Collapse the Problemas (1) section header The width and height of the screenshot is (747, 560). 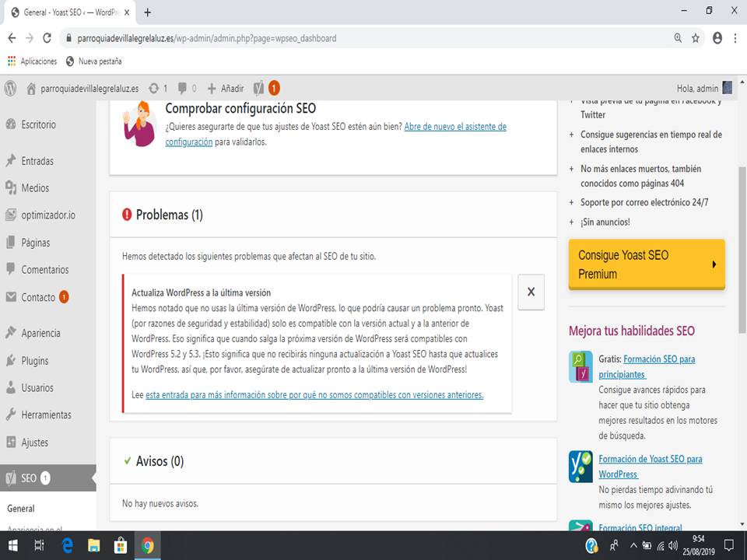333,215
